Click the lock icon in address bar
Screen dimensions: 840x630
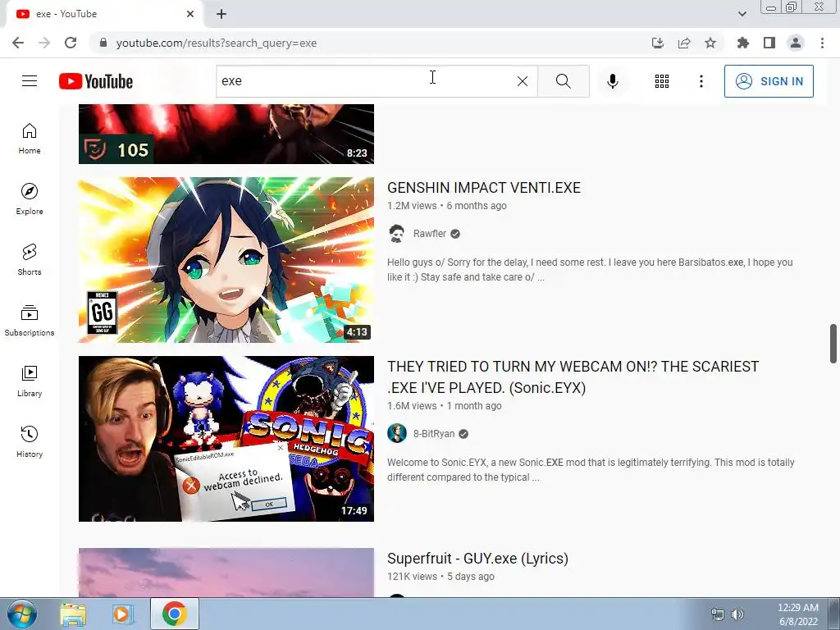pos(103,43)
